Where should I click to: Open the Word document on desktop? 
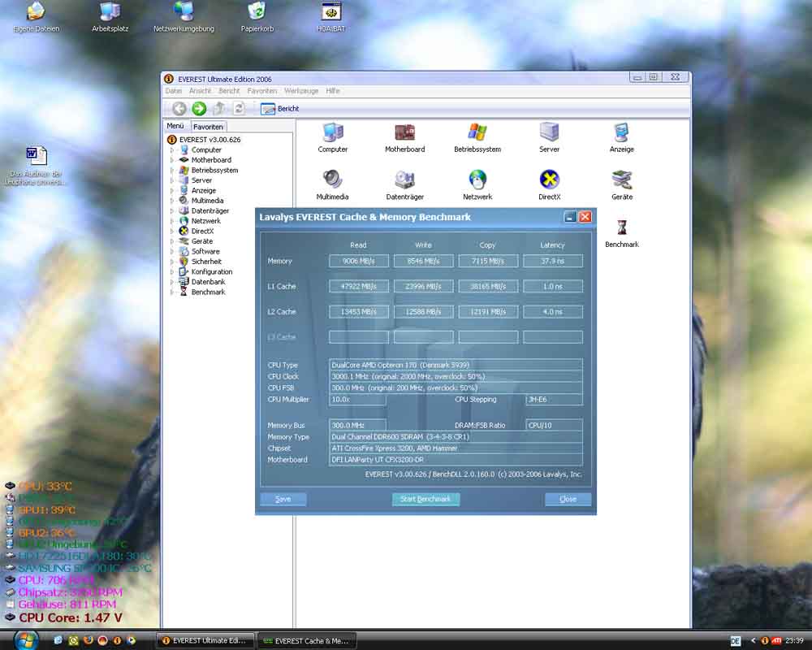35,166
